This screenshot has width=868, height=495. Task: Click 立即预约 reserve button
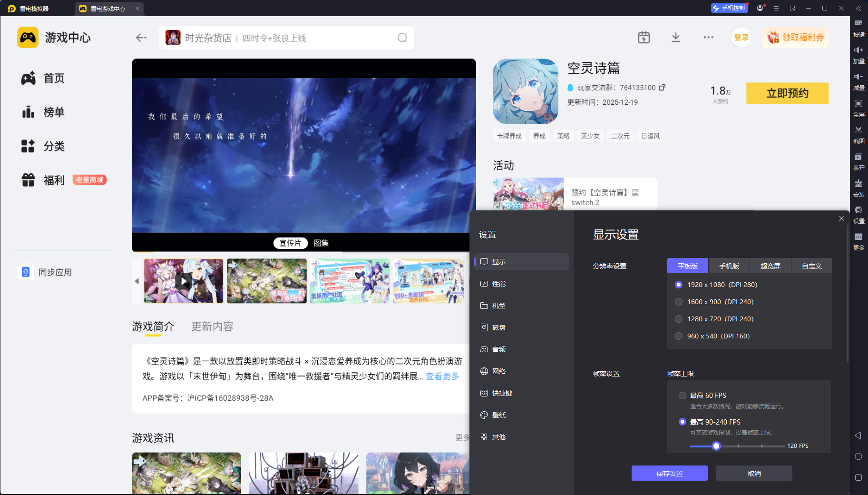[787, 93]
